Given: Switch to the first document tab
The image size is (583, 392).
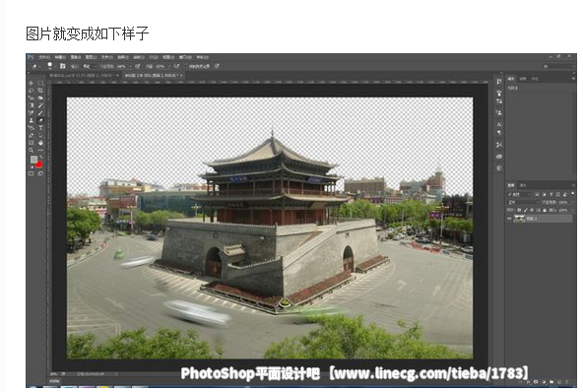Looking at the screenshot, I should click(x=83, y=75).
